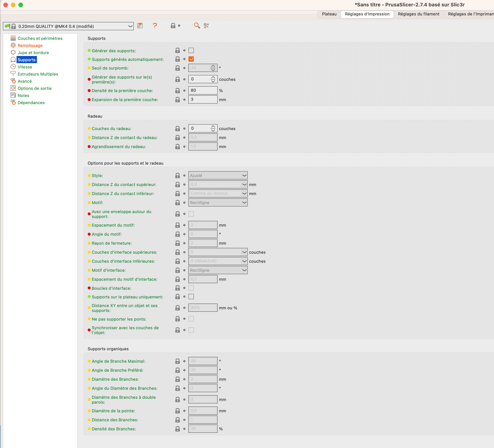Switch to the Plateau tab
The width and height of the screenshot is (494, 448).
[329, 14]
